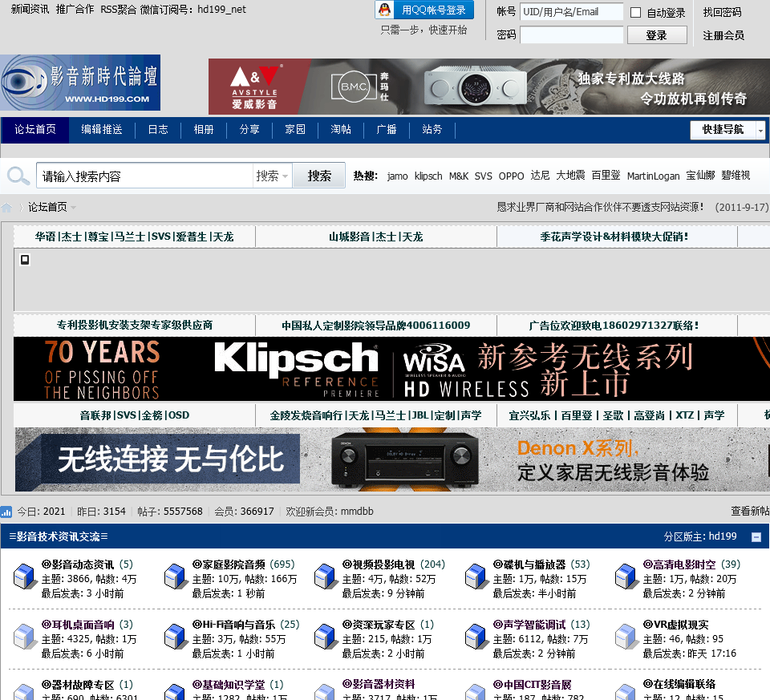The width and height of the screenshot is (770, 700).
Task: Open the 搜索 type dropdown
Action: click(x=272, y=176)
